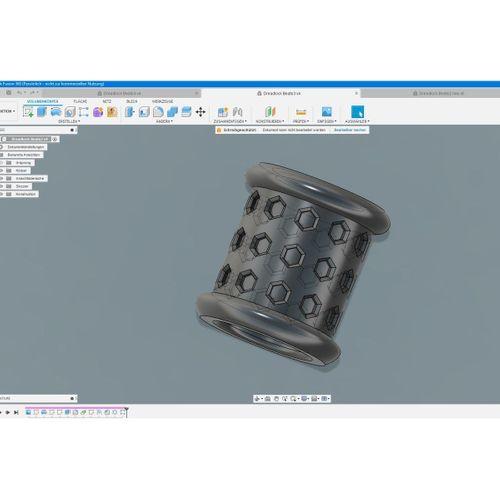
Task: Click the timeline end marker
Action: click(126, 412)
